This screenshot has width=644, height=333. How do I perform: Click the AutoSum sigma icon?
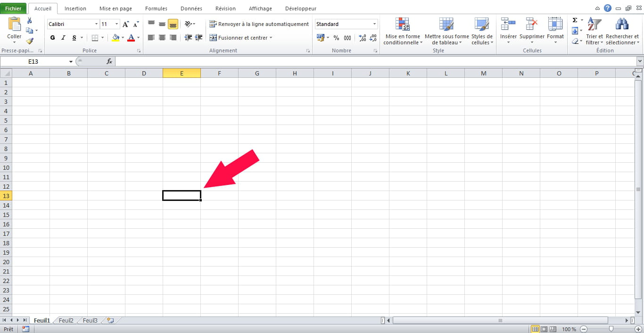[x=575, y=21]
